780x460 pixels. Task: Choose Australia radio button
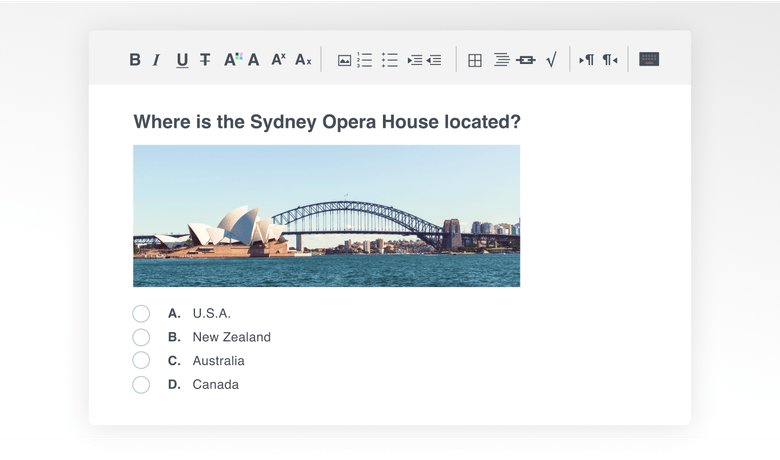(141, 360)
